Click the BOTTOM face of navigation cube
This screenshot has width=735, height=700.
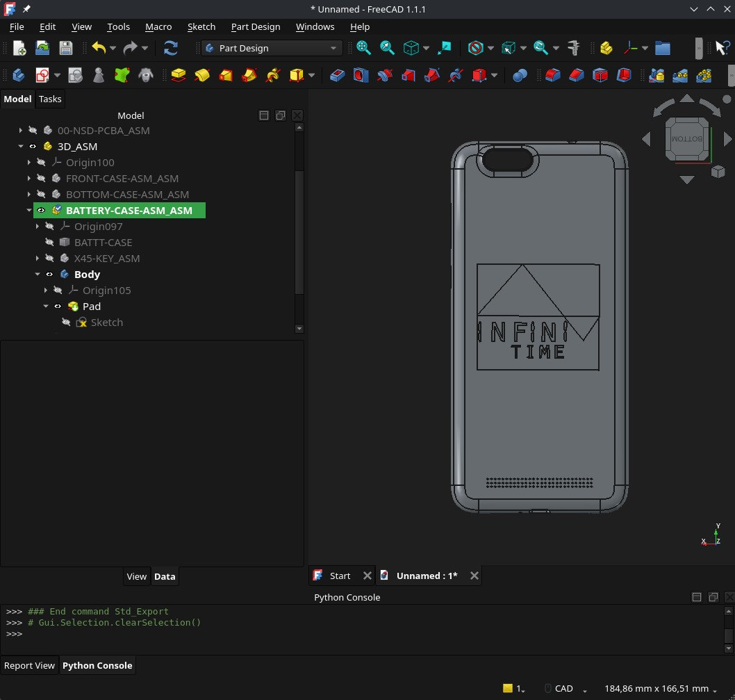687,139
